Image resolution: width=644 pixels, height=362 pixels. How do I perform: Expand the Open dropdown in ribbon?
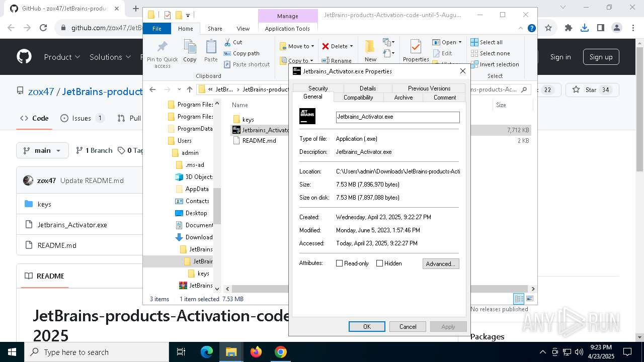pyautogui.click(x=460, y=42)
